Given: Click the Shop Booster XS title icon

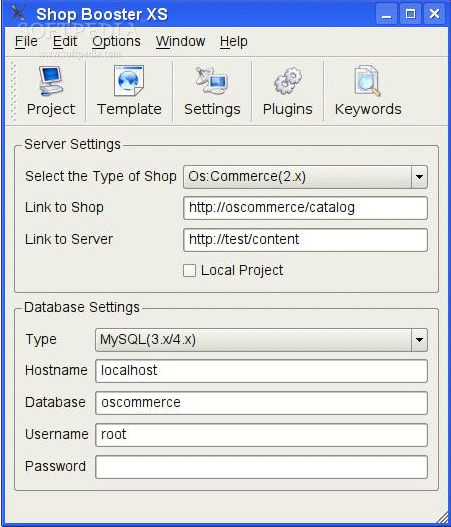Looking at the screenshot, I should pyautogui.click(x=18, y=13).
